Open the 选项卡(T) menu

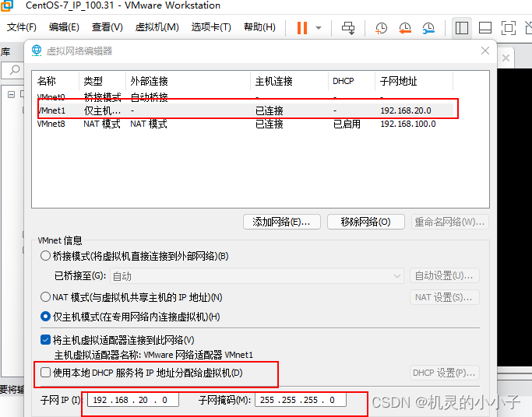coord(211,27)
